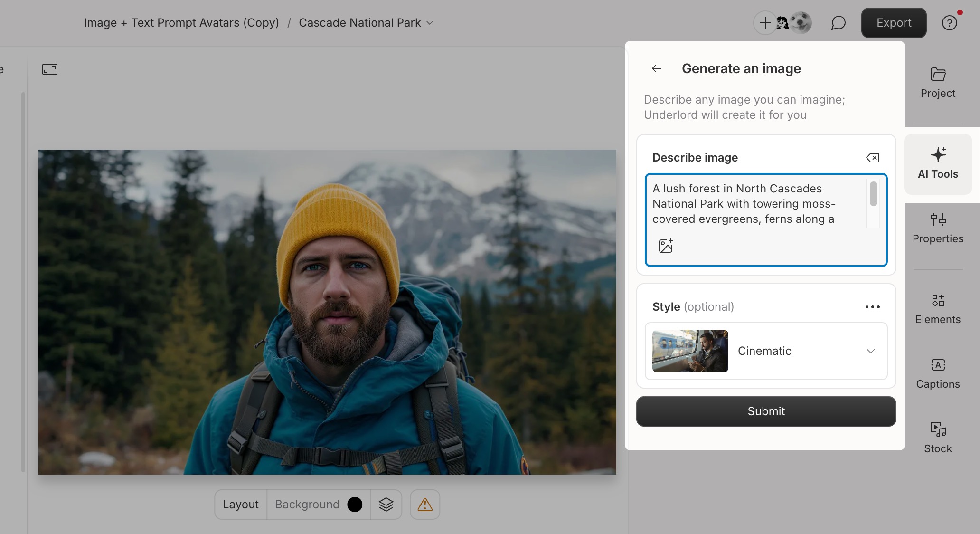Open the AI Tools panel

938,164
